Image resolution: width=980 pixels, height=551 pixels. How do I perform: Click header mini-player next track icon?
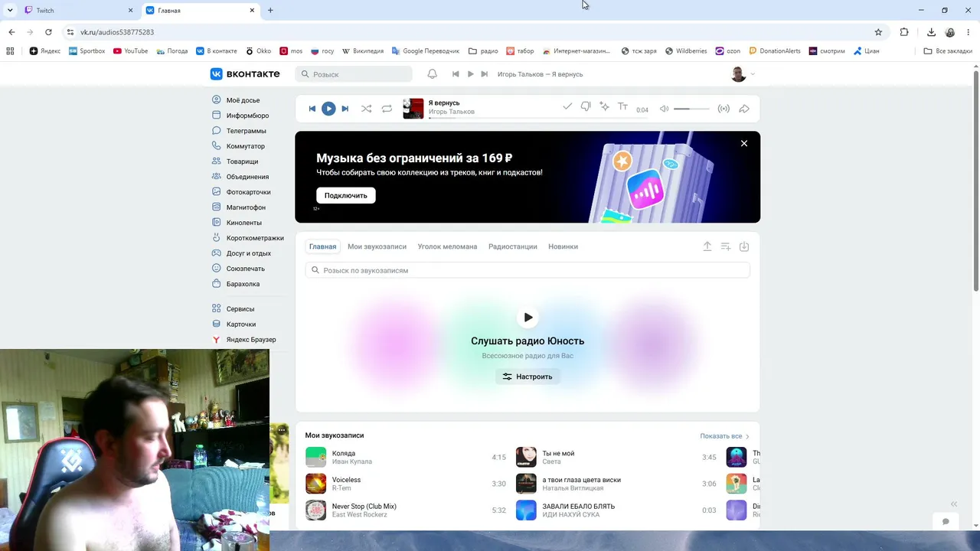click(484, 74)
